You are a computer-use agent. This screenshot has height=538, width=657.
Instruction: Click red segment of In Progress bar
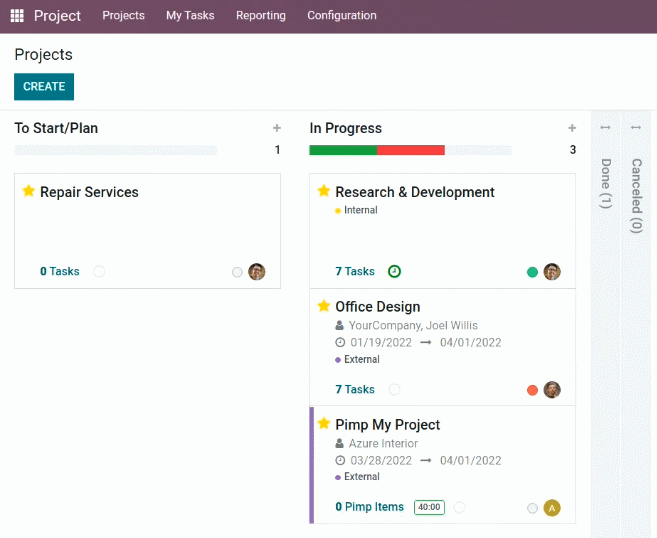pyautogui.click(x=411, y=150)
